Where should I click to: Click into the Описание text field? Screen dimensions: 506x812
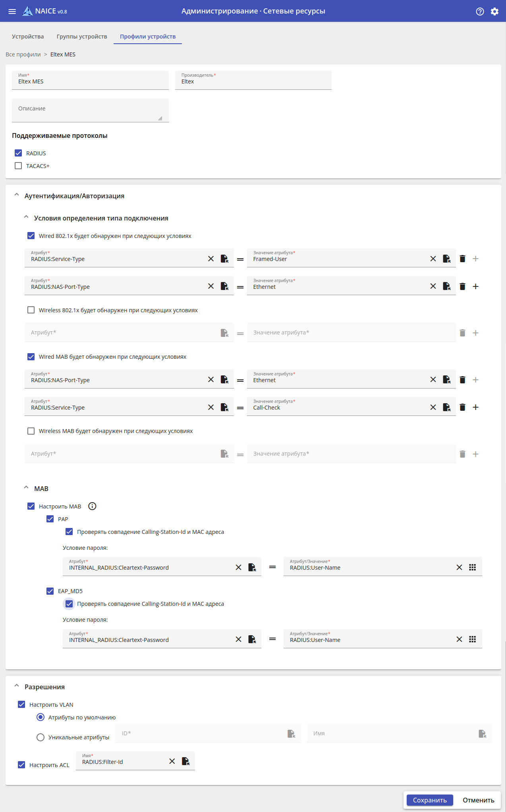tap(90, 110)
